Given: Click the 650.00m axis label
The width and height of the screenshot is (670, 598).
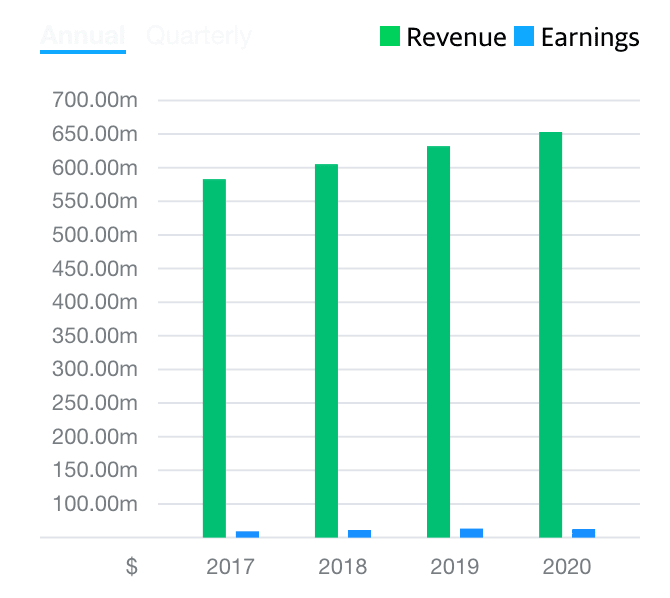Looking at the screenshot, I should pos(95,134).
